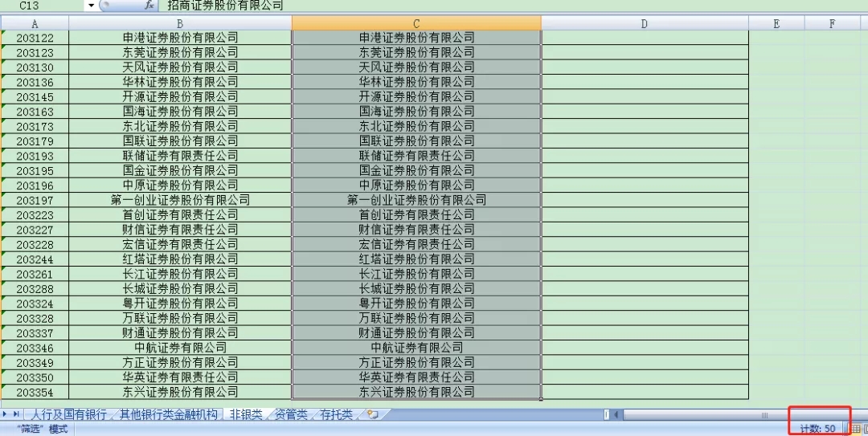
Task: Click 中原证券股份有限公司 in column C
Action: [416, 185]
